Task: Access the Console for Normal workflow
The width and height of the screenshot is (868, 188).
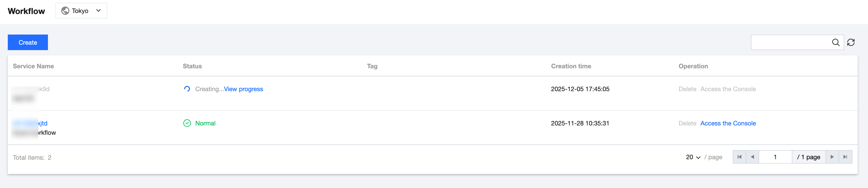Action: click(x=728, y=123)
